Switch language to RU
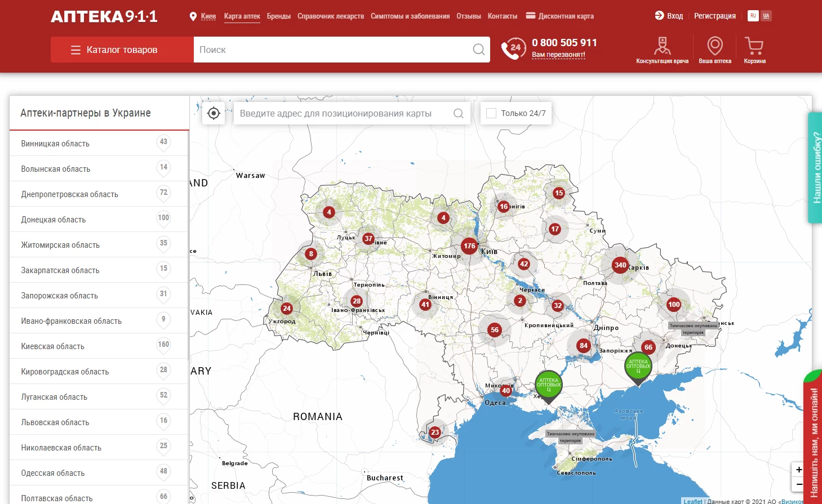The height and width of the screenshot is (504, 822). [x=753, y=16]
